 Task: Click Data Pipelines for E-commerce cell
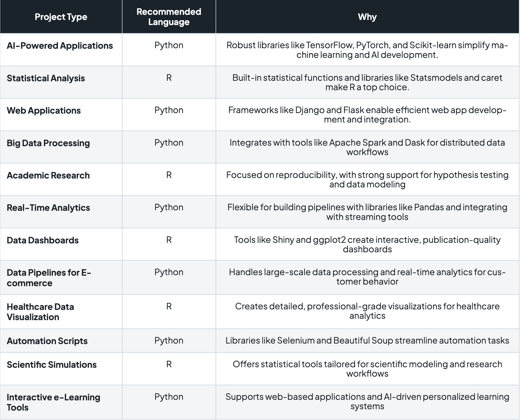click(49, 278)
